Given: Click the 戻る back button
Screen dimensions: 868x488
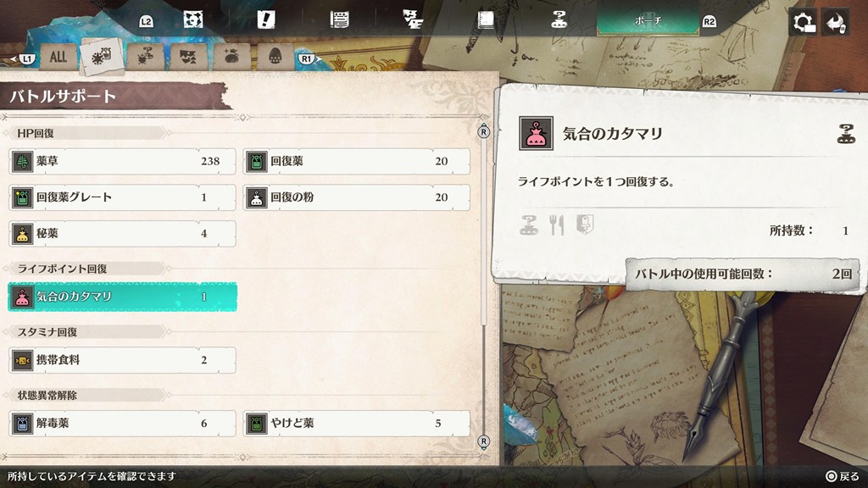Looking at the screenshot, I should 842,476.
